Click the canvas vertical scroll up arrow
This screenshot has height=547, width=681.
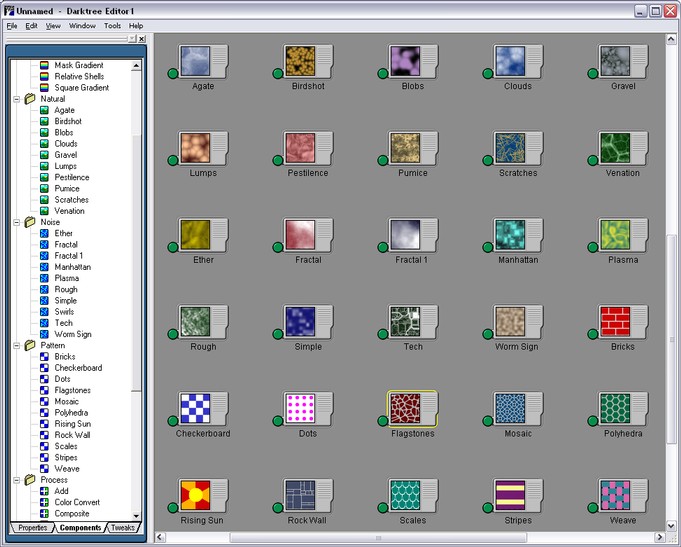pos(671,40)
